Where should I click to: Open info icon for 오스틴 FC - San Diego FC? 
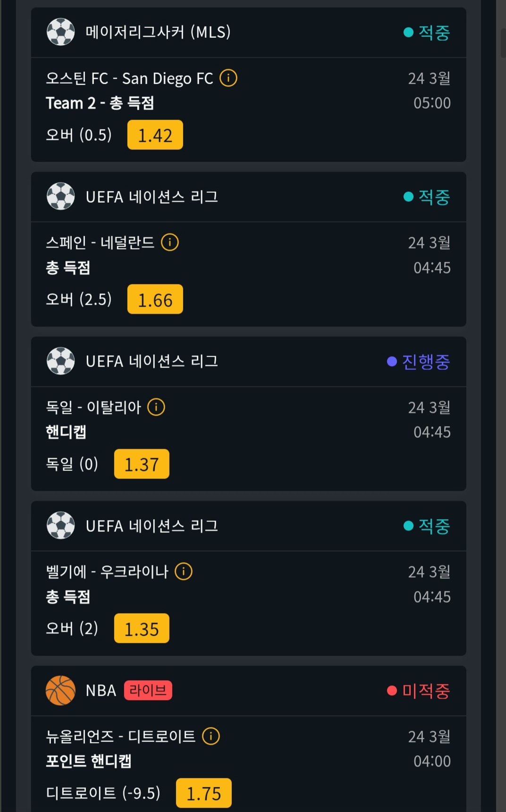pyautogui.click(x=228, y=78)
